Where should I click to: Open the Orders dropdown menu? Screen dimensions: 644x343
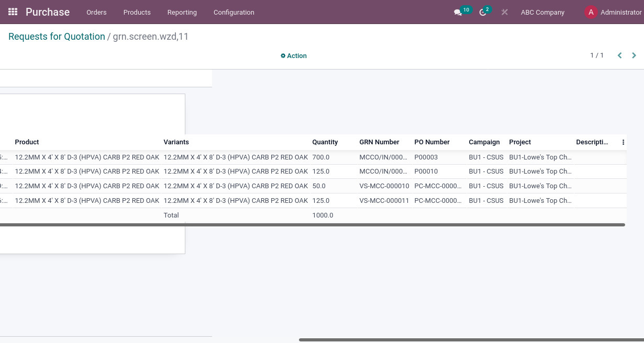tap(96, 12)
